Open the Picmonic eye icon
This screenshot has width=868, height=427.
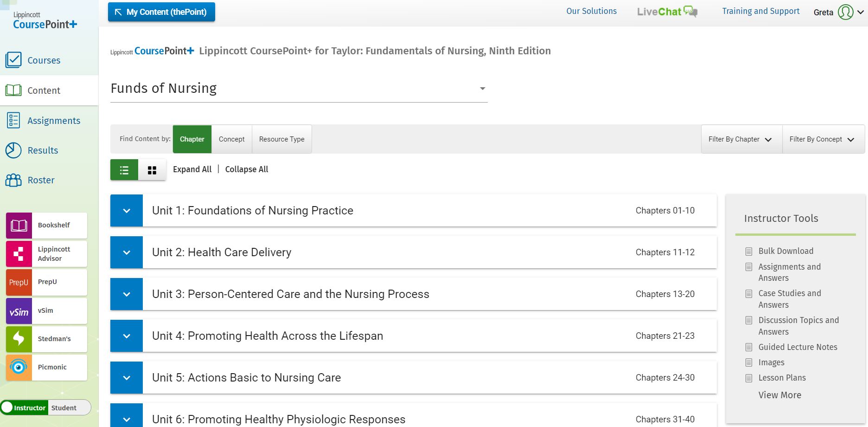pyautogui.click(x=19, y=368)
